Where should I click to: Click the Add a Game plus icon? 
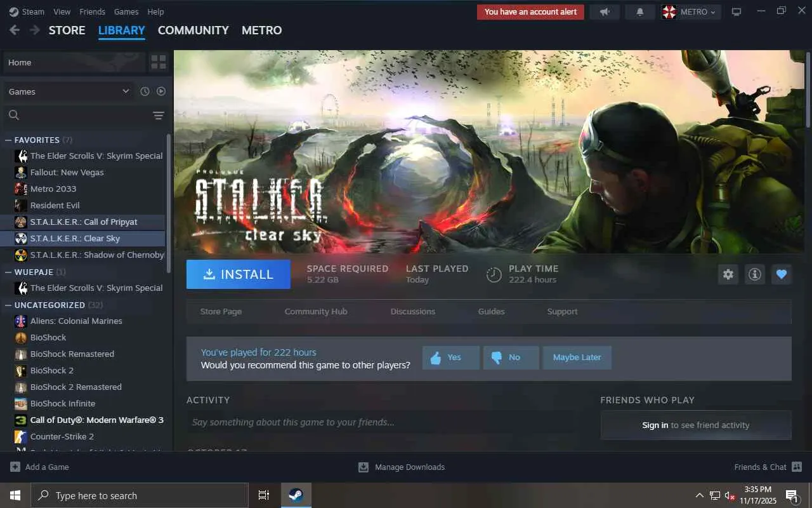point(15,467)
